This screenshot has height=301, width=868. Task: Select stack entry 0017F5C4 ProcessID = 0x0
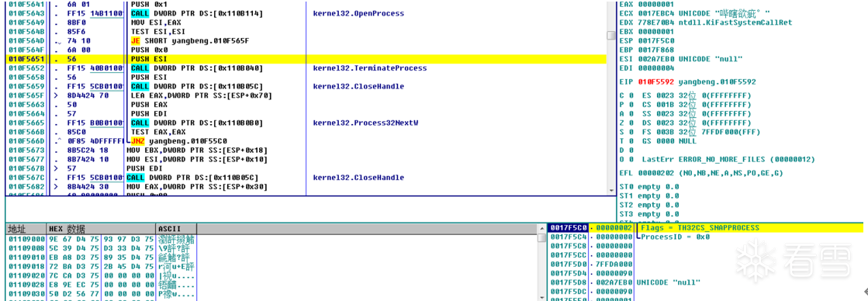coord(705,237)
